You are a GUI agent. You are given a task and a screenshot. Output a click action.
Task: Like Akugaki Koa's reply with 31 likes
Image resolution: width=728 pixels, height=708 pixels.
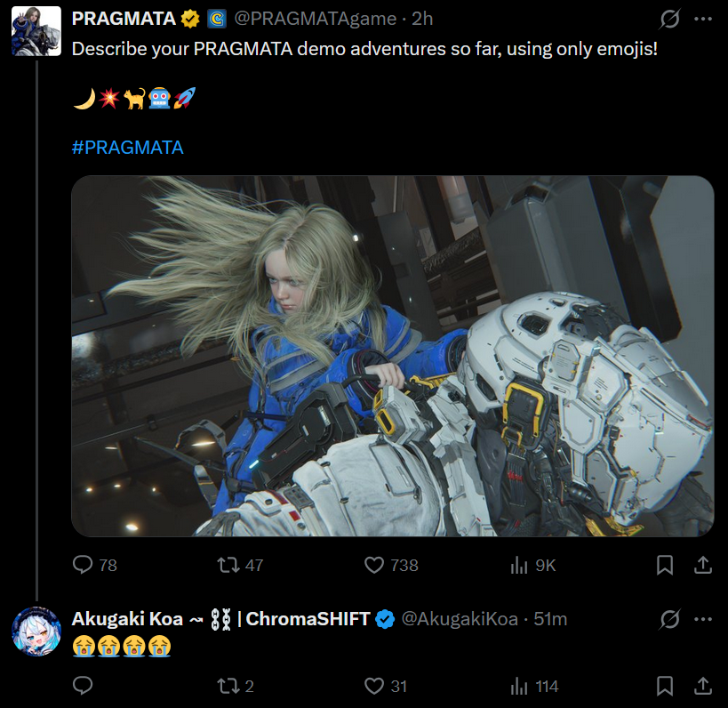coord(386,686)
